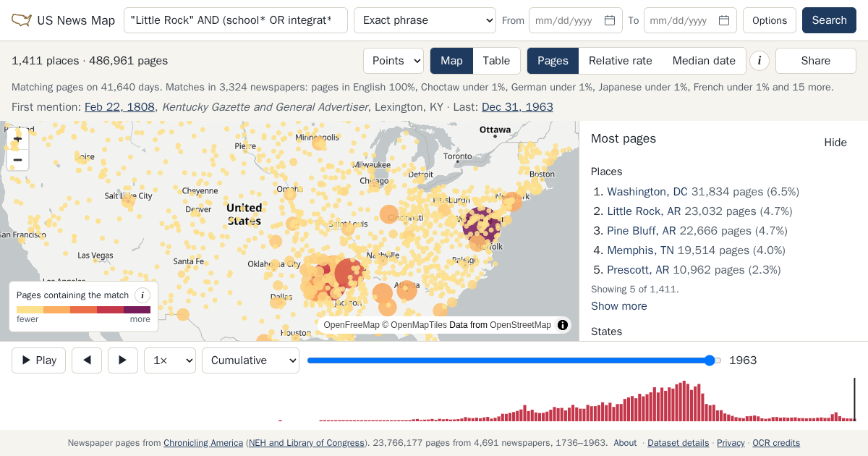868x456 pixels.
Task: Click the lightest yellow legend swatch
Action: [30, 310]
